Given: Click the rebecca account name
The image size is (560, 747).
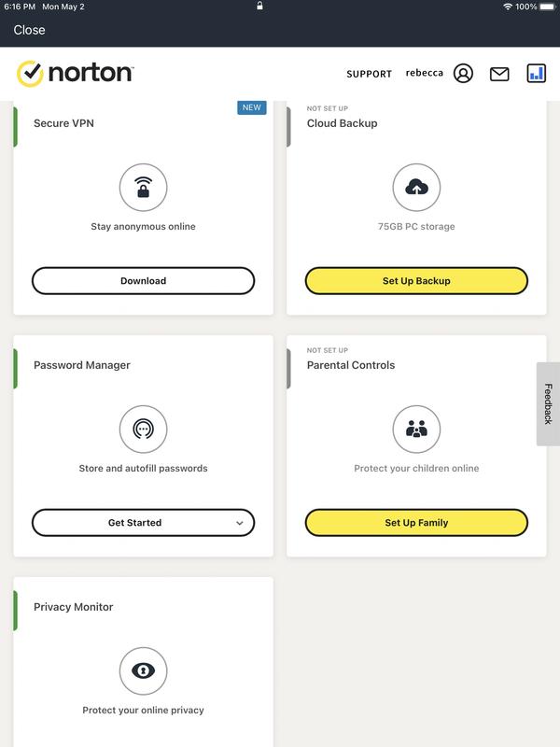Looking at the screenshot, I should (x=424, y=73).
